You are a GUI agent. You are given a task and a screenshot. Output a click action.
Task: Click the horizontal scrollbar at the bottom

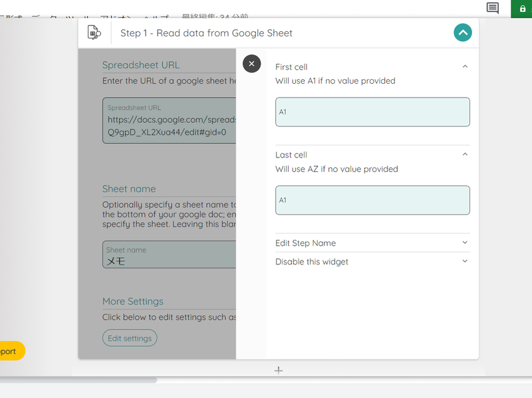[78, 380]
